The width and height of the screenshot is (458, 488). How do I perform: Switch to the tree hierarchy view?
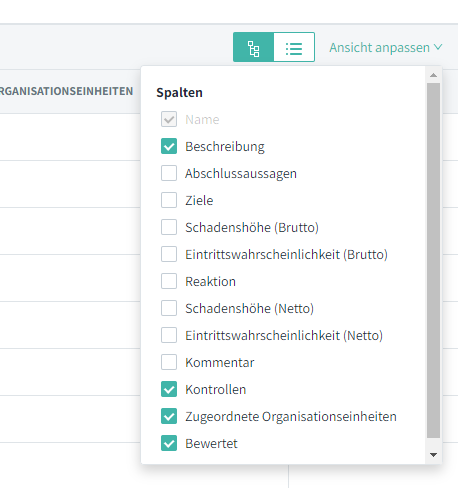click(253, 47)
